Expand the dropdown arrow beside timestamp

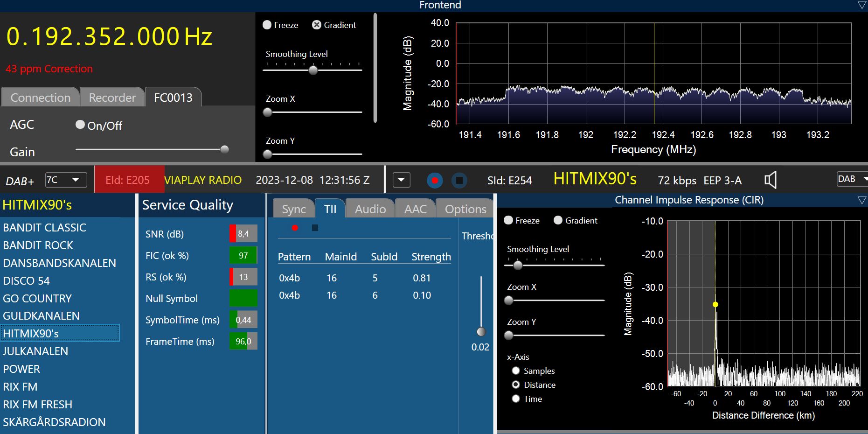[401, 180]
